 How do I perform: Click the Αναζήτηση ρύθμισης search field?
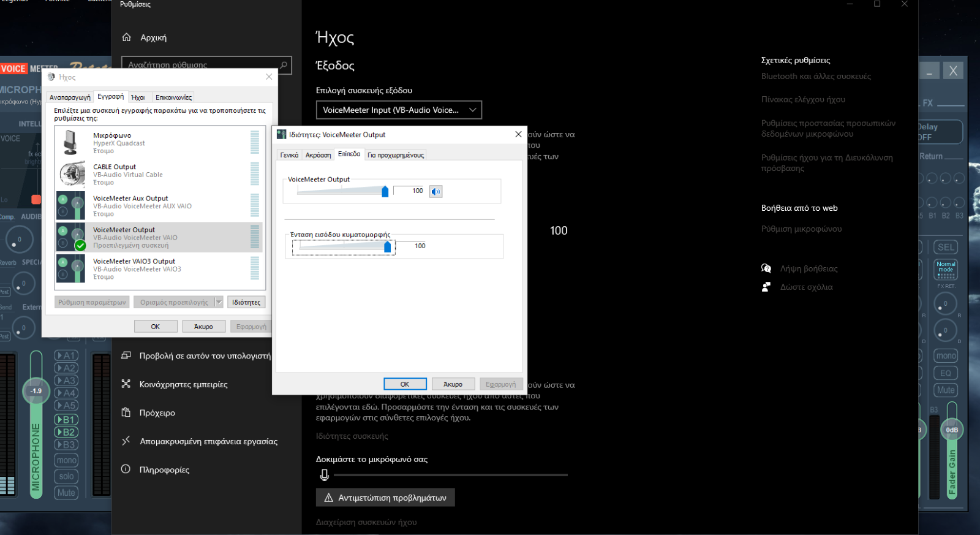(206, 64)
